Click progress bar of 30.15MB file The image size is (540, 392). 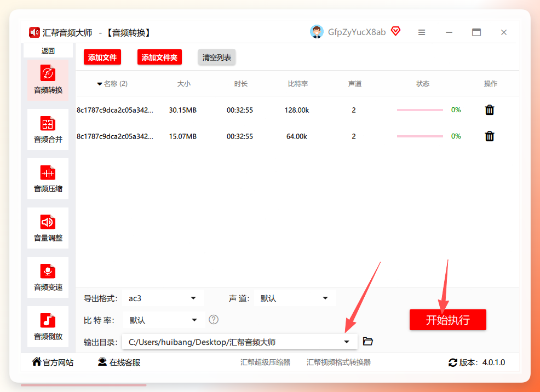(420, 110)
